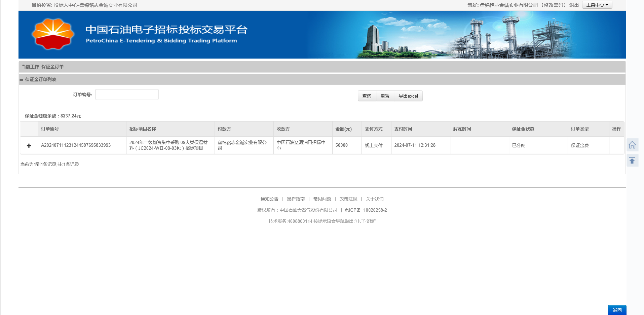Click the 返回 button
Viewport: 644px width, 315px height.
tap(617, 310)
